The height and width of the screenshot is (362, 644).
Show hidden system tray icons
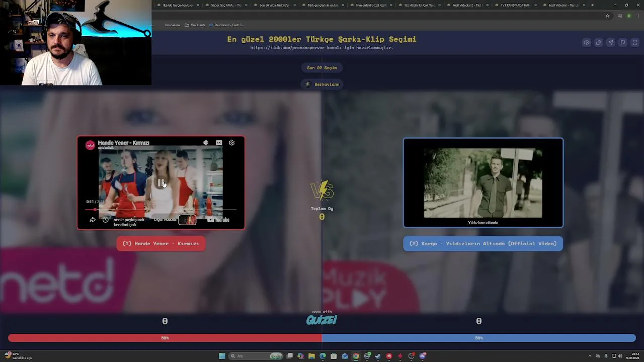click(x=590, y=356)
